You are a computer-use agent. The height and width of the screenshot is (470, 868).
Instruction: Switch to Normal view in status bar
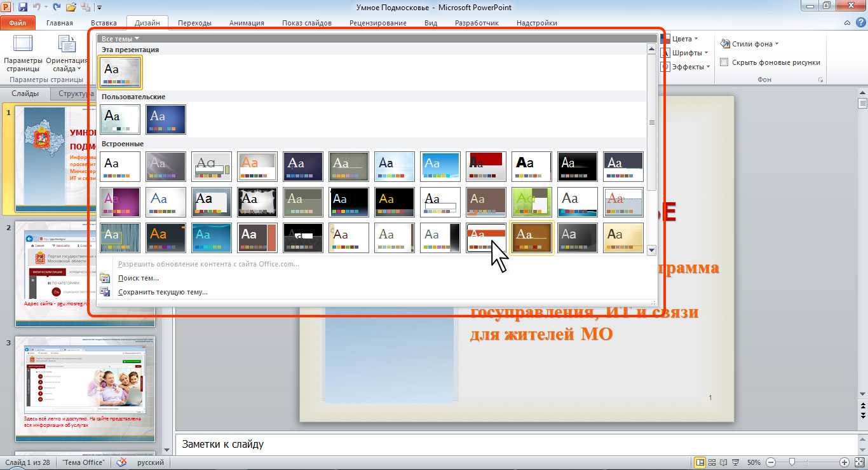700,462
